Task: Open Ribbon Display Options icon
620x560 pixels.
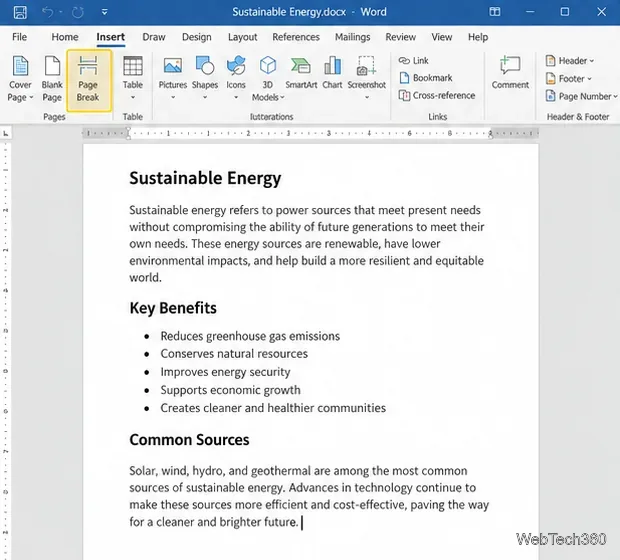Action: [495, 12]
